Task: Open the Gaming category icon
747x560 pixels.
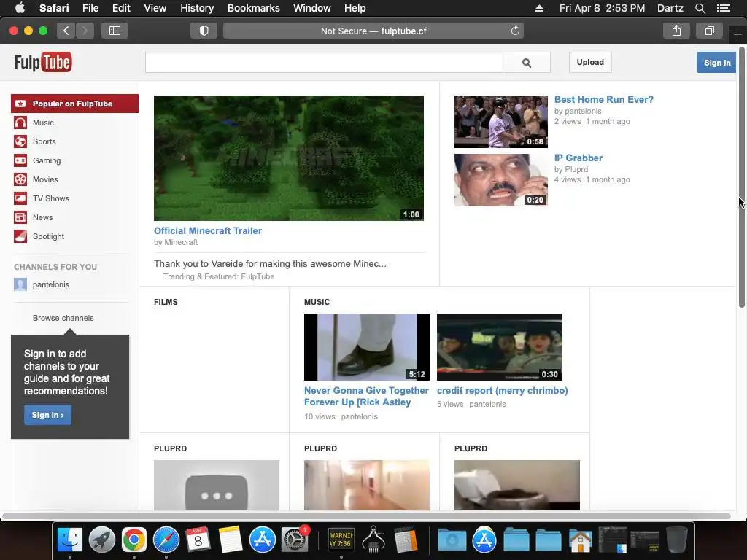Action: click(x=20, y=160)
